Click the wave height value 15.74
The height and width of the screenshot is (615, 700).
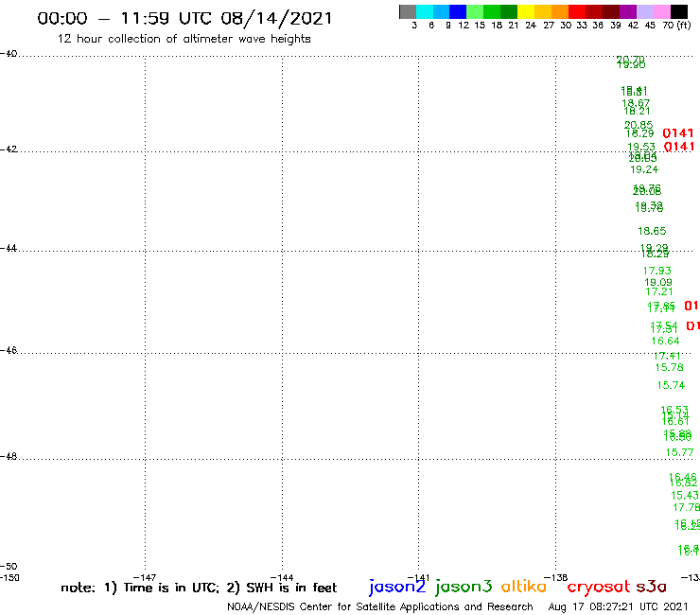671,385
